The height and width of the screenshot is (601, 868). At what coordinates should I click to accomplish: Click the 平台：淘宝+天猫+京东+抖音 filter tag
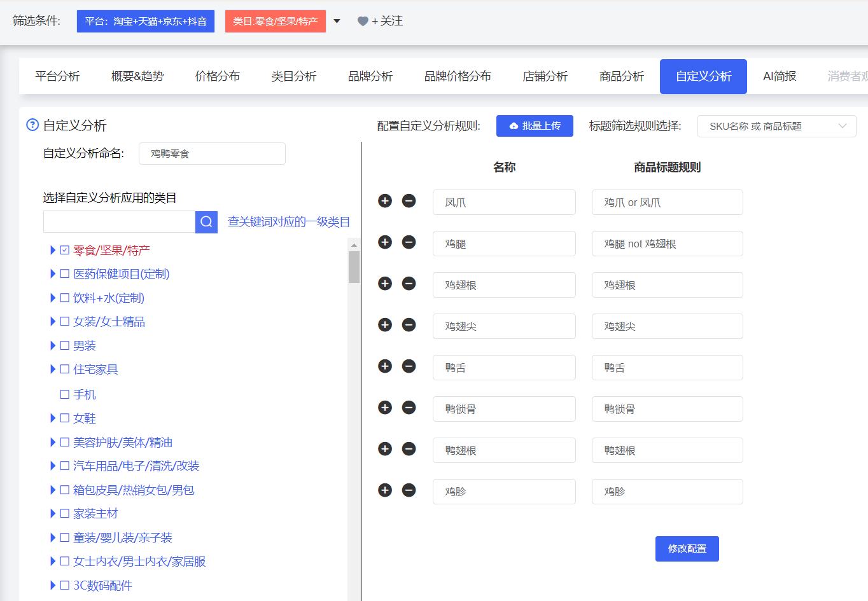pos(146,21)
